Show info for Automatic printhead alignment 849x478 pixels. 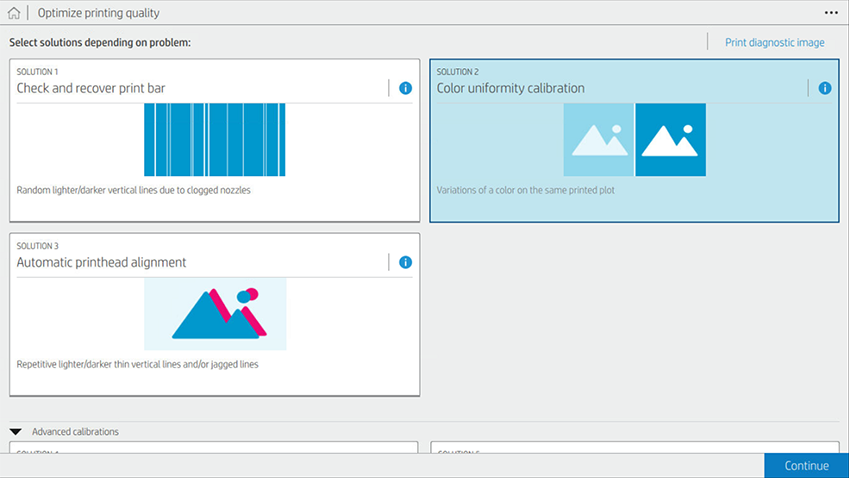pyautogui.click(x=405, y=262)
